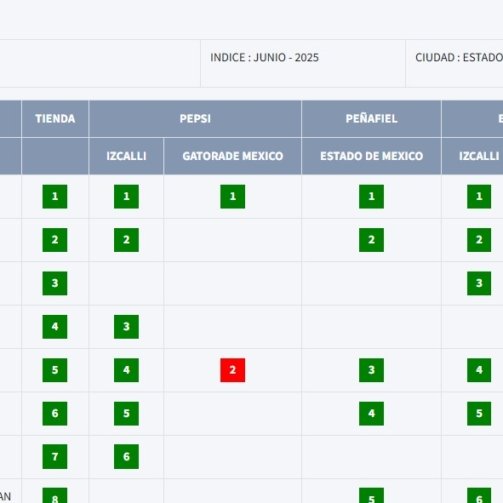
Task: Click the CIUDAD : ESTADO label
Action: (459, 58)
